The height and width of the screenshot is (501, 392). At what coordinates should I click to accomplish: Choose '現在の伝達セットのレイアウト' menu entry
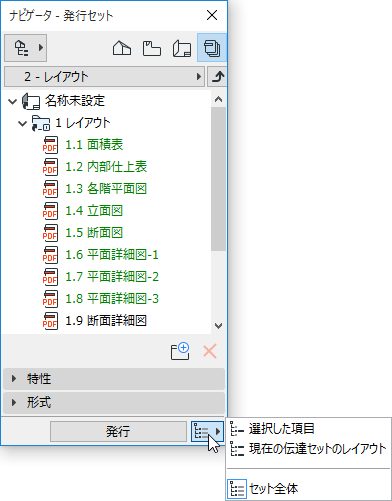[308, 449]
